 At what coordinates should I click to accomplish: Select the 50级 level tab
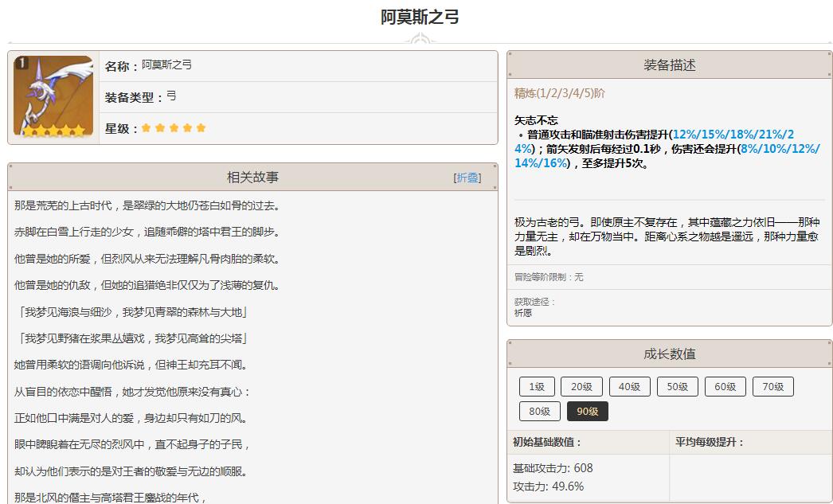(x=678, y=387)
